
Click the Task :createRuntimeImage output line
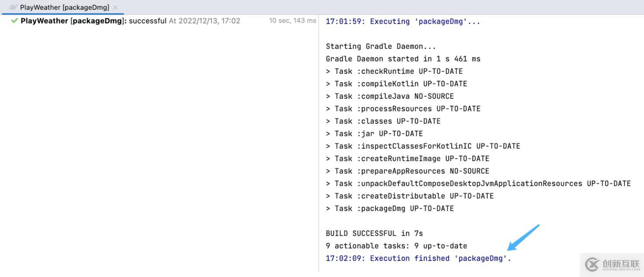point(407,159)
